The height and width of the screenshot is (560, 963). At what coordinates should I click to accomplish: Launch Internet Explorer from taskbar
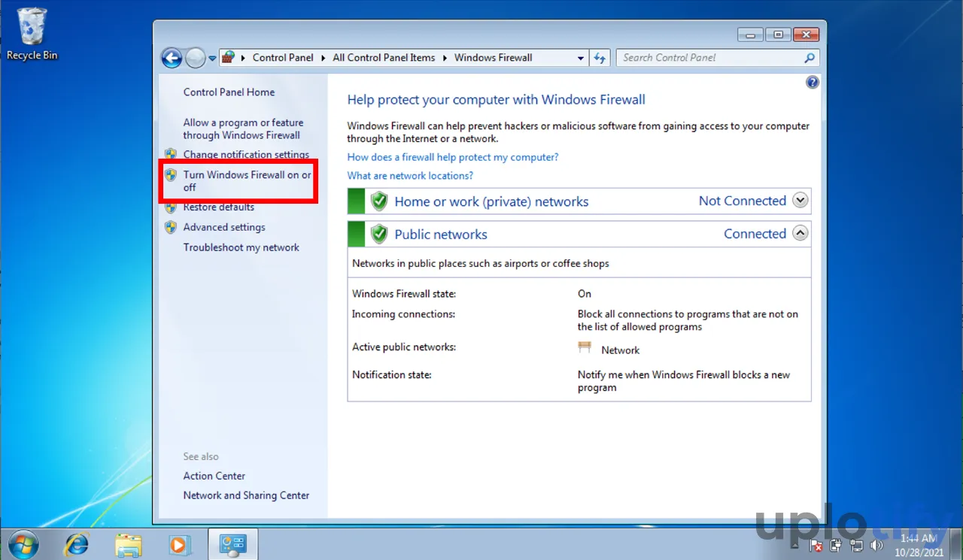click(x=76, y=544)
